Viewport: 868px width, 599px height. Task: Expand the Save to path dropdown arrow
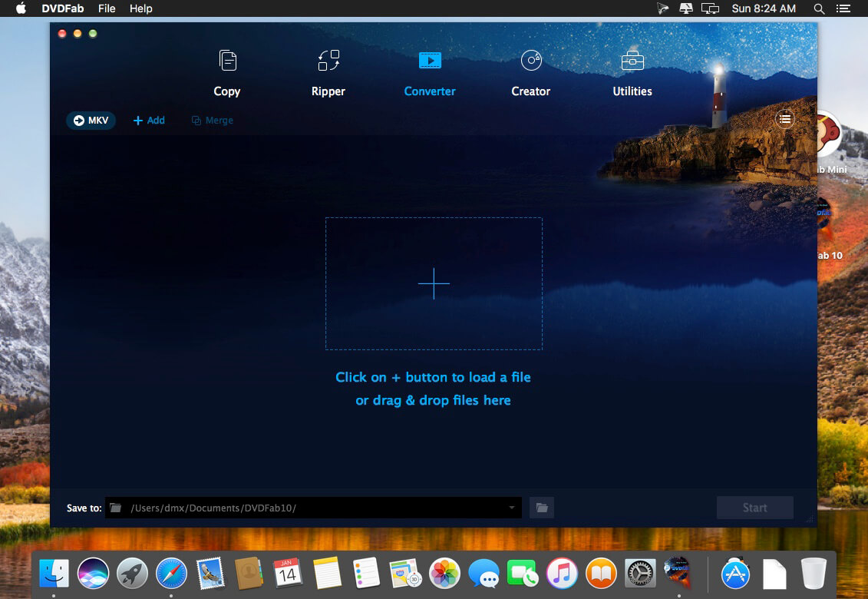511,508
